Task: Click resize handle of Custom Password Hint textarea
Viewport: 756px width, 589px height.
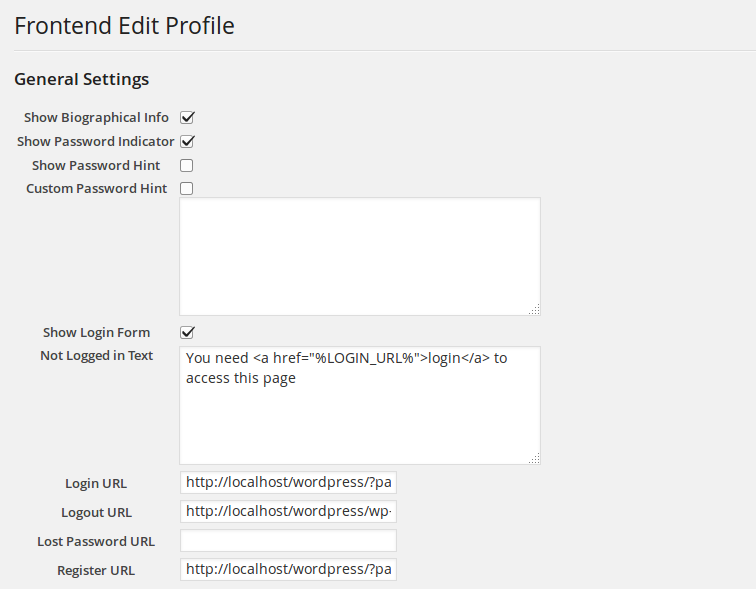Action: tap(534, 310)
